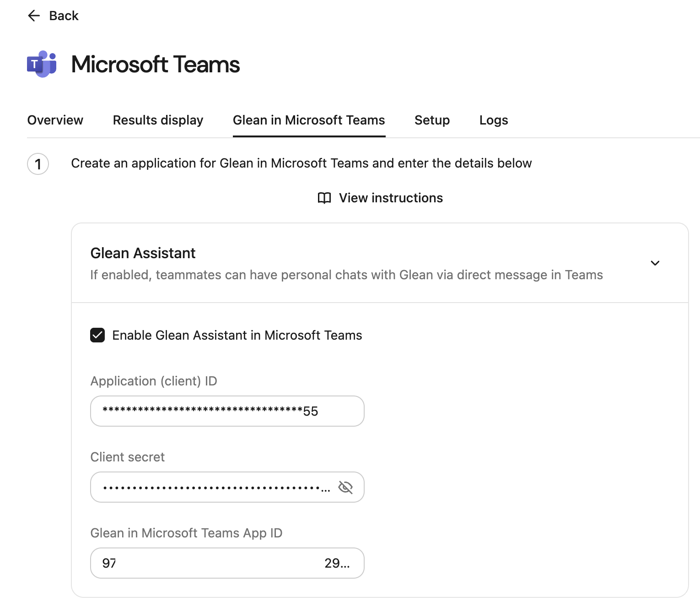Select the Glean in Microsoft Teams App ID field
Viewport: 700px width, 607px height.
227,563
